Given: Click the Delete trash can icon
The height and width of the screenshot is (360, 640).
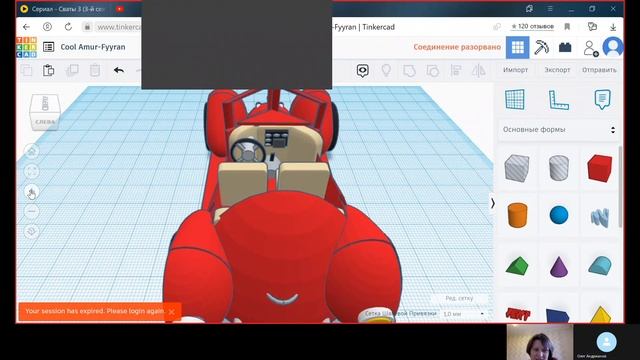Looking at the screenshot, I should 95,71.
